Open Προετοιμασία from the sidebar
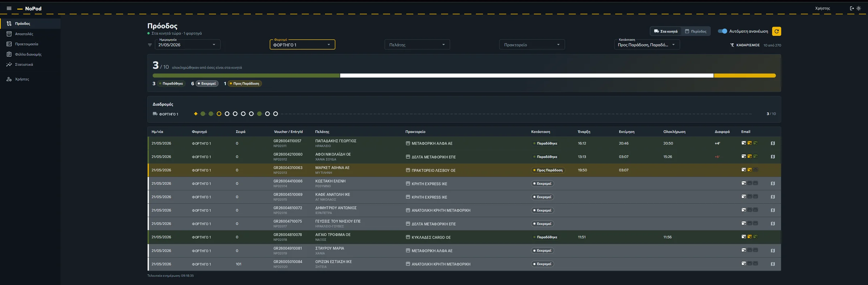This screenshot has height=285, width=868. pos(30,44)
